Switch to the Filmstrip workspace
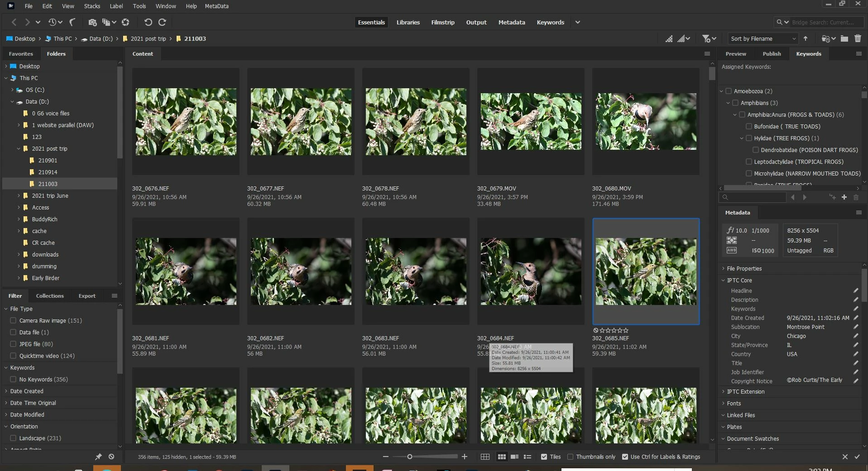The width and height of the screenshot is (868, 471). [443, 22]
